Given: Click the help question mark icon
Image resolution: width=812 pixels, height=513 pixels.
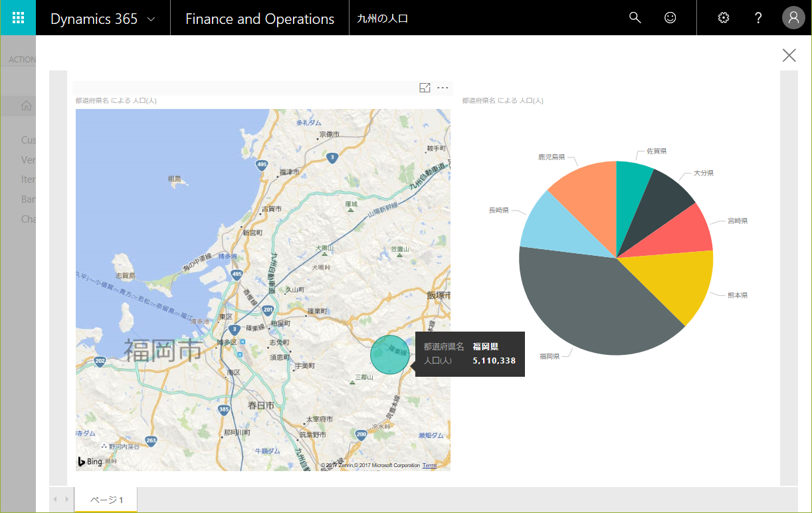Looking at the screenshot, I should (x=758, y=18).
